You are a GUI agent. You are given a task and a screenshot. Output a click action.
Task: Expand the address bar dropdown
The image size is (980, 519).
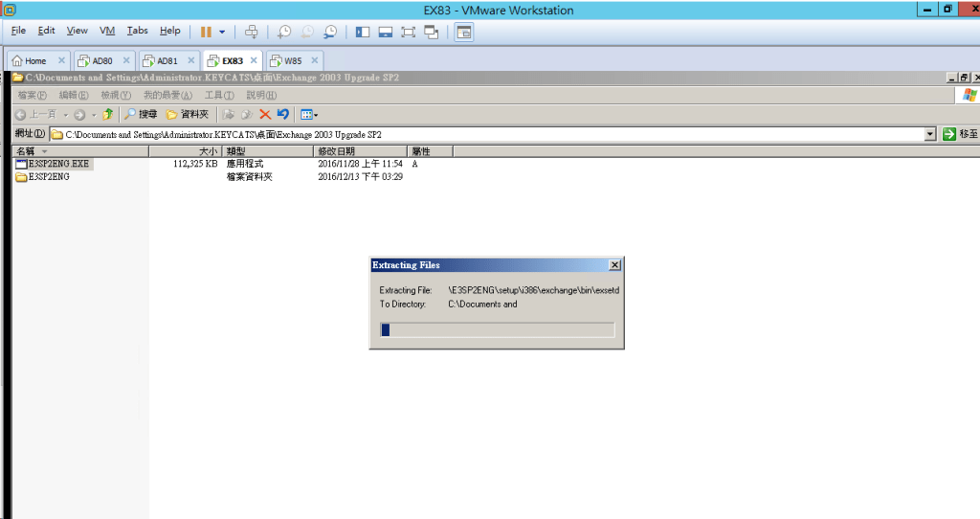pos(930,134)
